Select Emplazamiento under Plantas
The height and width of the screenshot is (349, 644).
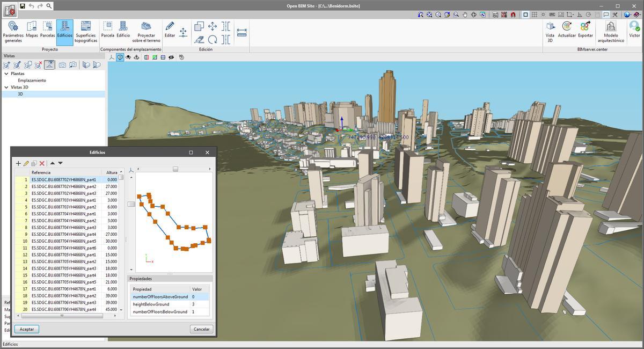[x=33, y=80]
